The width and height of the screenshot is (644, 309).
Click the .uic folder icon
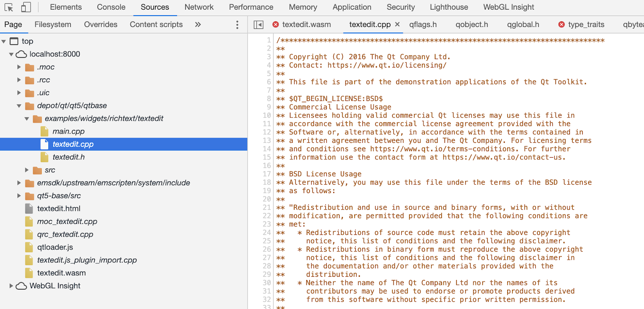pyautogui.click(x=29, y=93)
